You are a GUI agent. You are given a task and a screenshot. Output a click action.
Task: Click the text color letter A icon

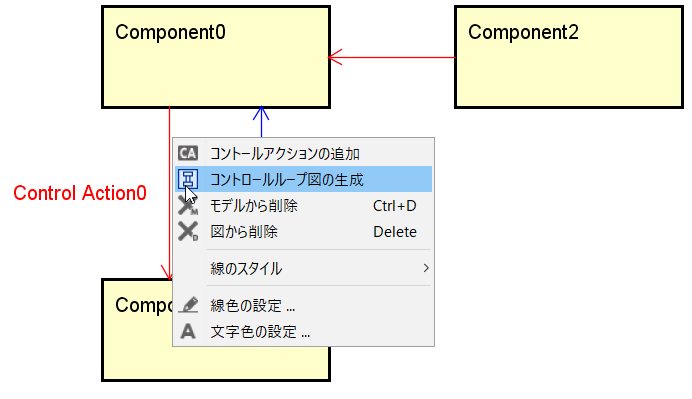tap(188, 331)
